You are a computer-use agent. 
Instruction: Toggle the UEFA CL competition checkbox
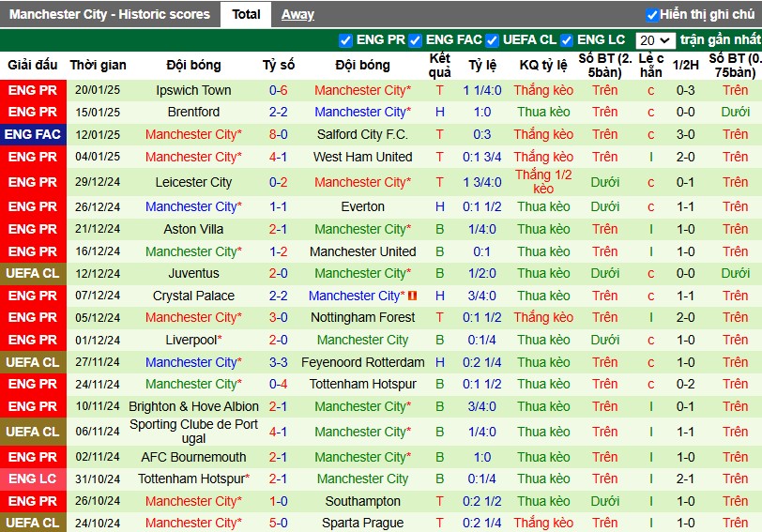492,40
